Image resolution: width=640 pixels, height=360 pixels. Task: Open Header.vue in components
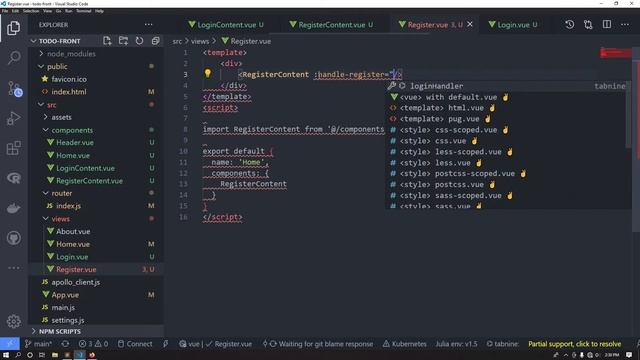point(75,142)
